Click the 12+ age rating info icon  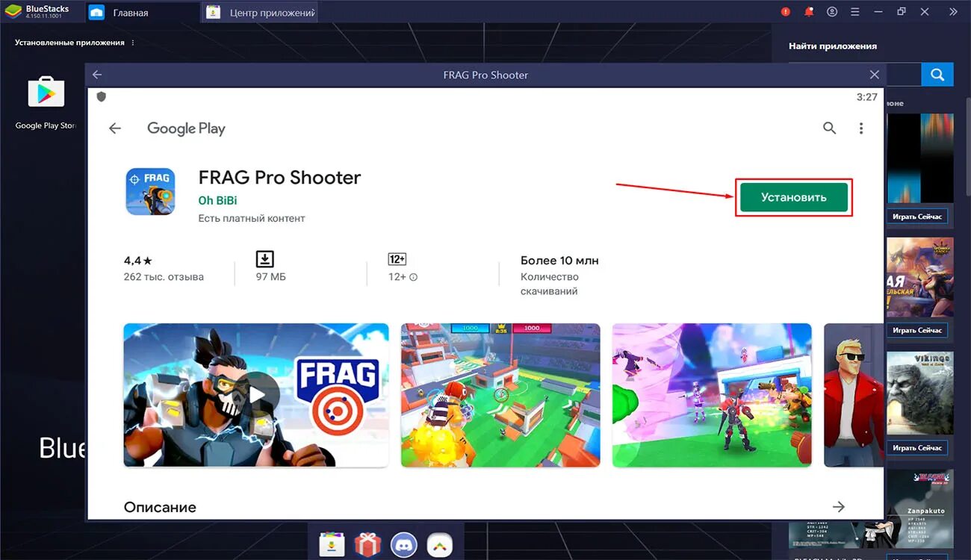point(414,277)
